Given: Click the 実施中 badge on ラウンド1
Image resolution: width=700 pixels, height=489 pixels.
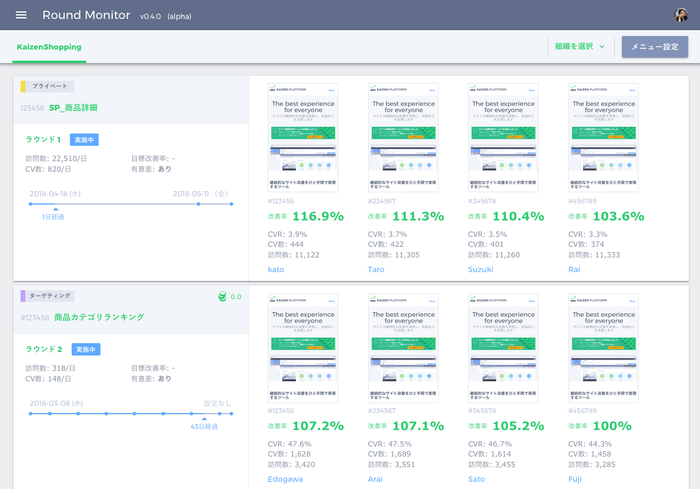Looking at the screenshot, I should (x=85, y=140).
